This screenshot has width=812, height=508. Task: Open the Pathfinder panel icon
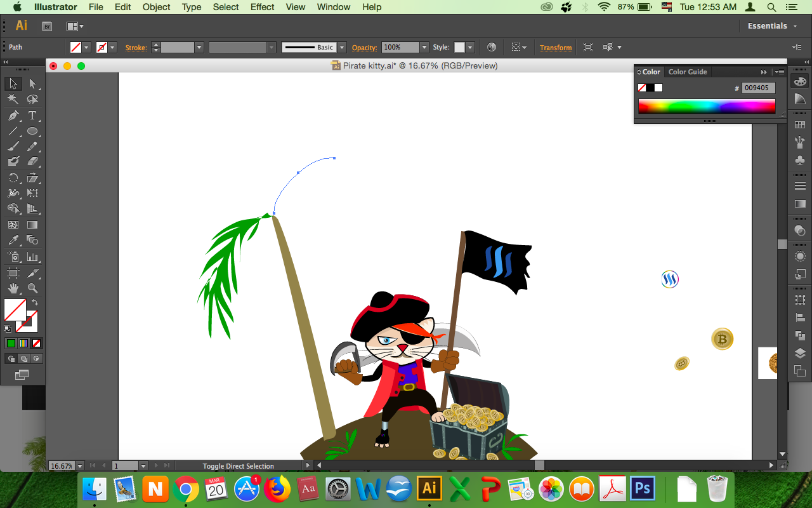800,335
